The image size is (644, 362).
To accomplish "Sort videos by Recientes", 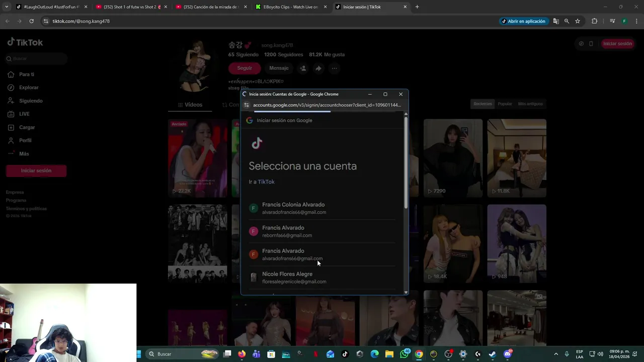I will 482,104.
